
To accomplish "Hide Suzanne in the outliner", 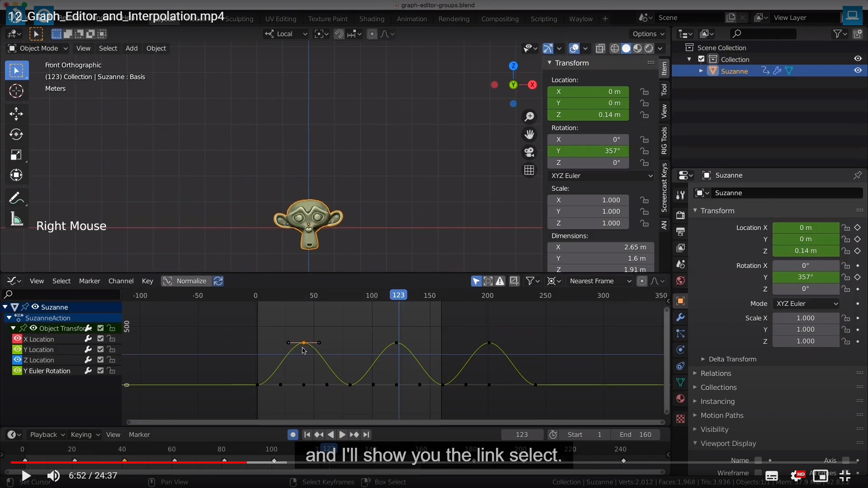I will tap(858, 70).
